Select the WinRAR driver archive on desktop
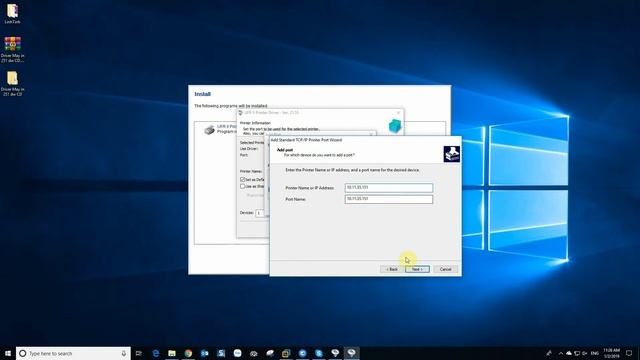Image resolution: width=640 pixels, height=360 pixels. click(x=12, y=49)
